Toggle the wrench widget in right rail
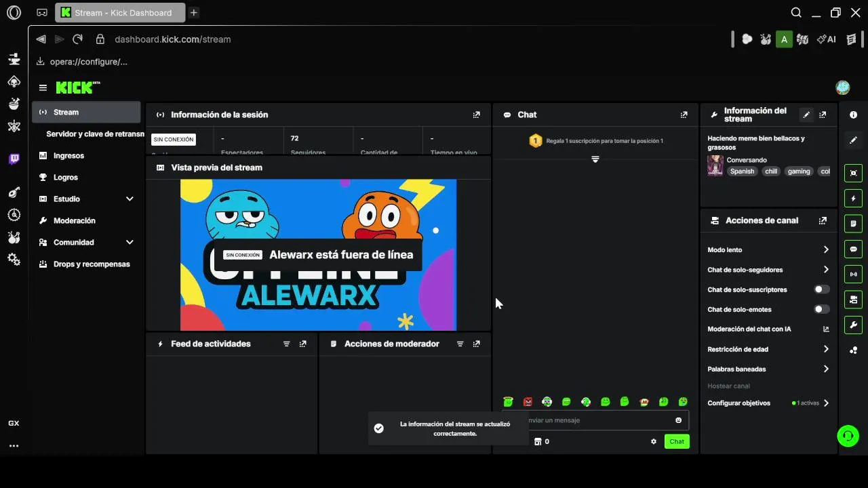868x488 pixels. pos(853,325)
